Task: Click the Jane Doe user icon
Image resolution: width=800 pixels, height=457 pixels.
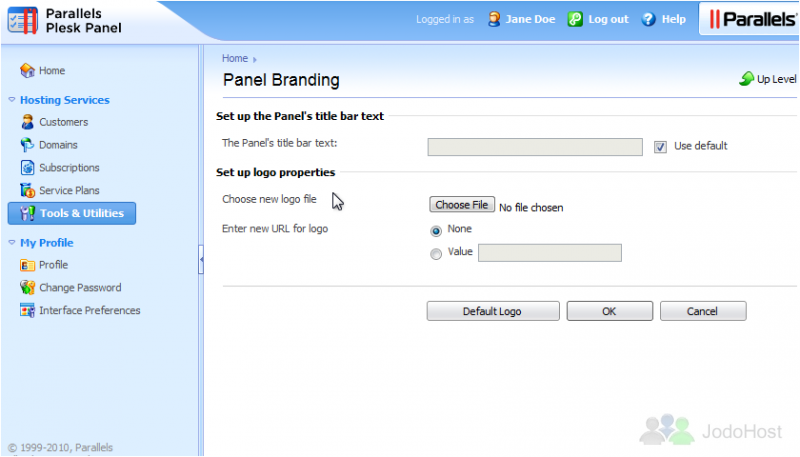Action: pyautogui.click(x=494, y=19)
